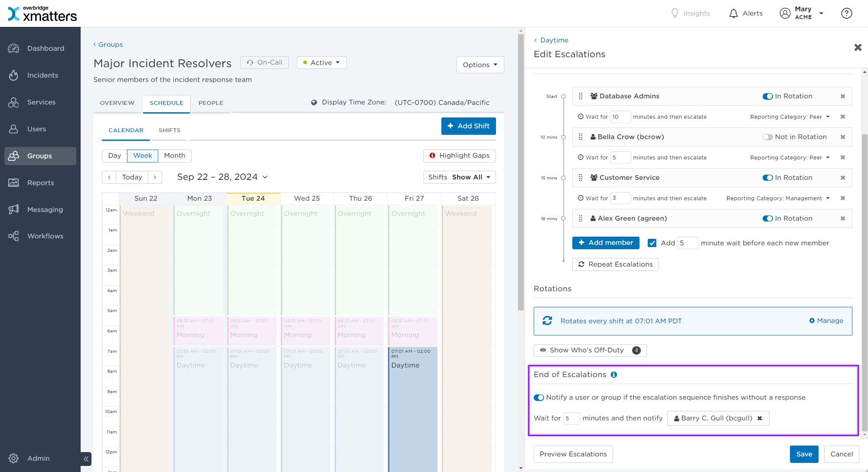
Task: Click info icon beside End of Escalations
Action: (x=614, y=375)
